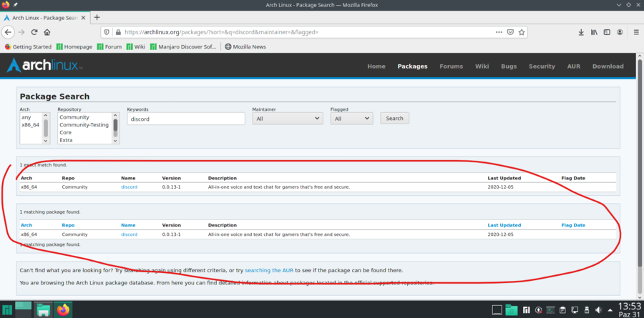
Task: Open the Homepage bookmark
Action: (74, 46)
